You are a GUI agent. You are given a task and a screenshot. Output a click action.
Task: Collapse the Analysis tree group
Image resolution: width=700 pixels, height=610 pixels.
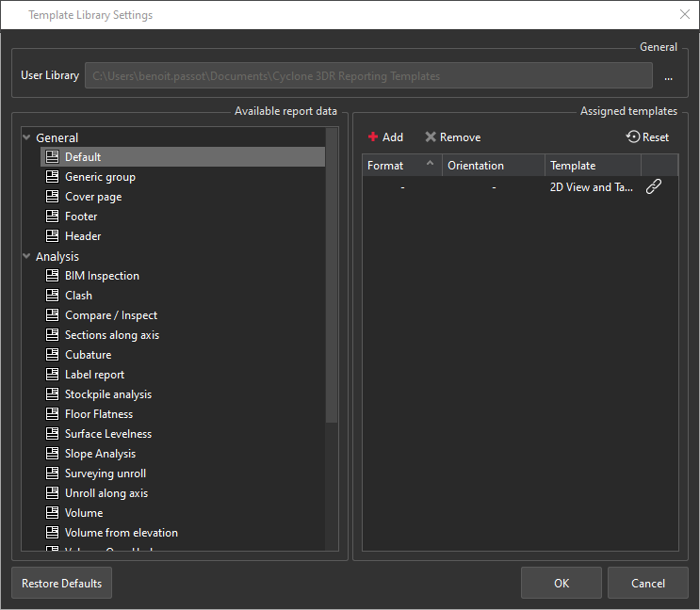(x=26, y=257)
